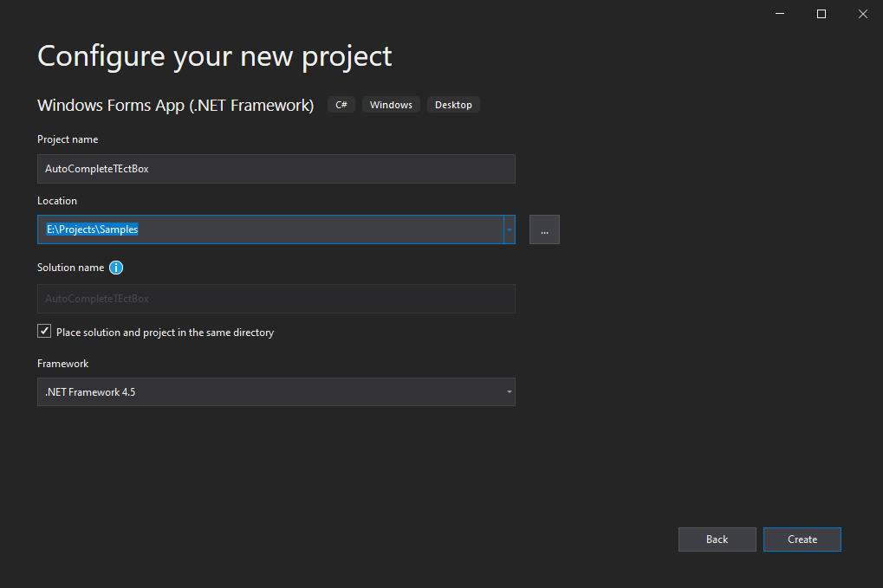Click the Solution name info icon
This screenshot has width=883, height=588.
(116, 268)
